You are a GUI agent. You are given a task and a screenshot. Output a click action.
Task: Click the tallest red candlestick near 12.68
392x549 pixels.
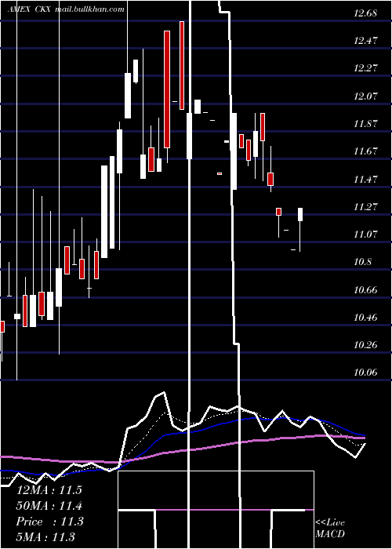(182, 65)
